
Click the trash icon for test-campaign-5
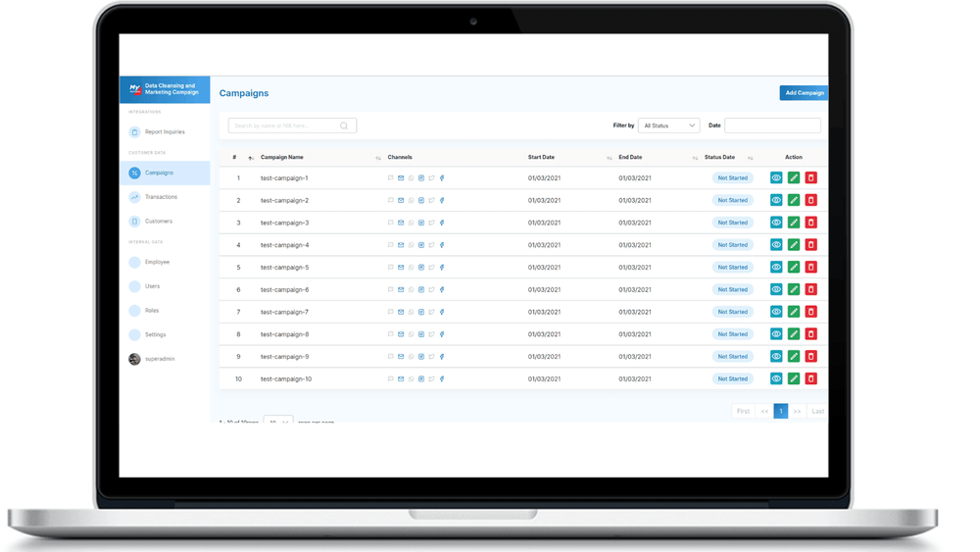pyautogui.click(x=810, y=267)
